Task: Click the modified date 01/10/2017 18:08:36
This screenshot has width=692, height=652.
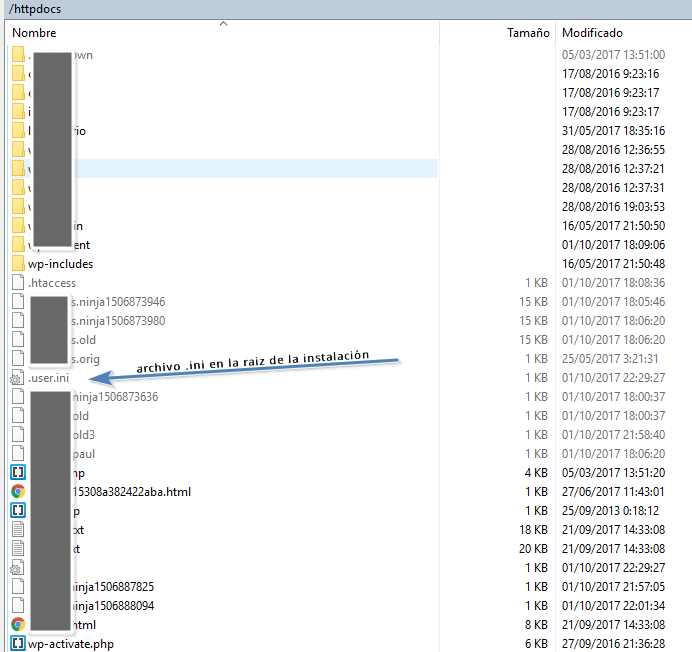Action: point(613,283)
